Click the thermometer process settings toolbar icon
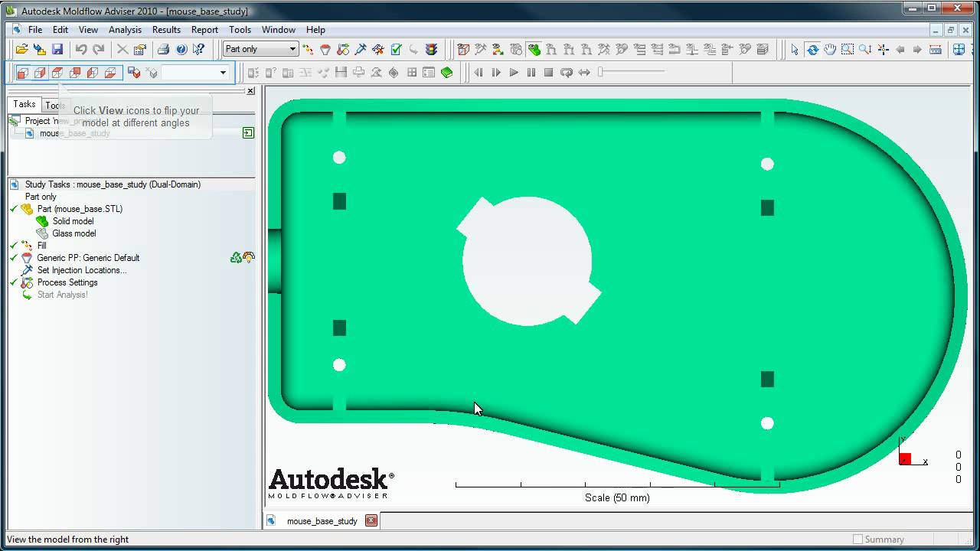The image size is (980, 551). (343, 50)
